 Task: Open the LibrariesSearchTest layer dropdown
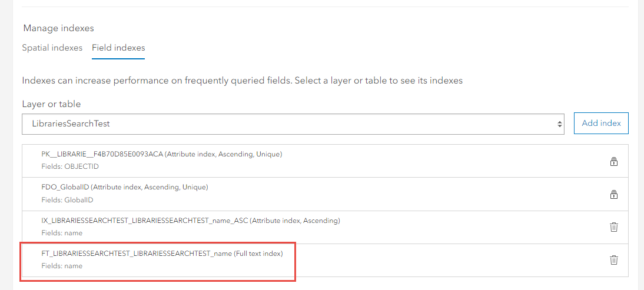click(293, 124)
